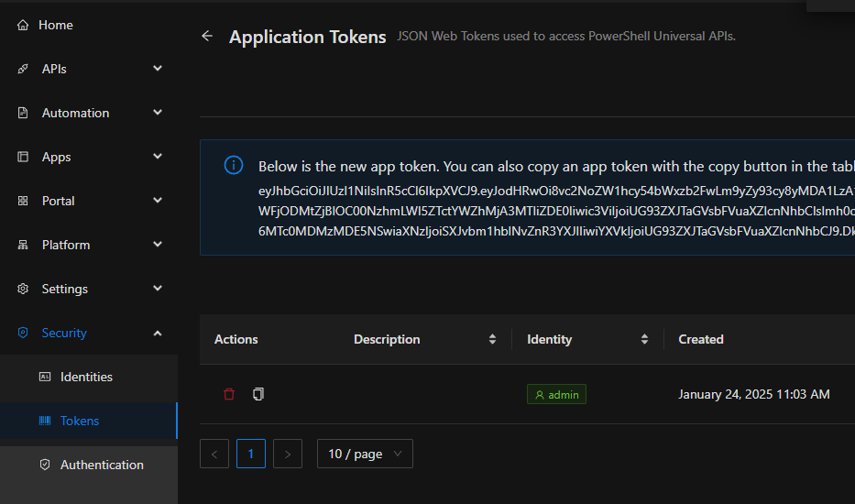Click the next page arrow button
This screenshot has width=855, height=504.
288,454
